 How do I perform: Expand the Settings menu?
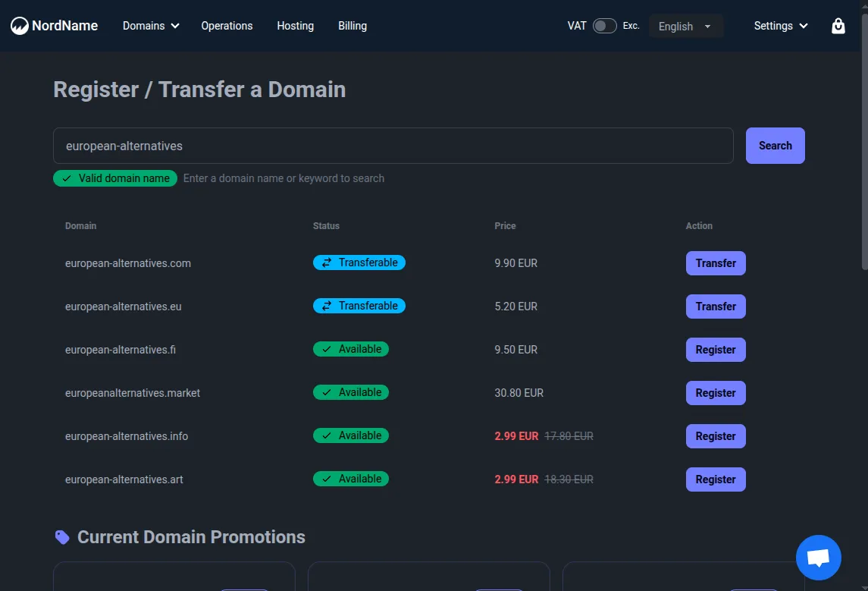[x=780, y=25]
